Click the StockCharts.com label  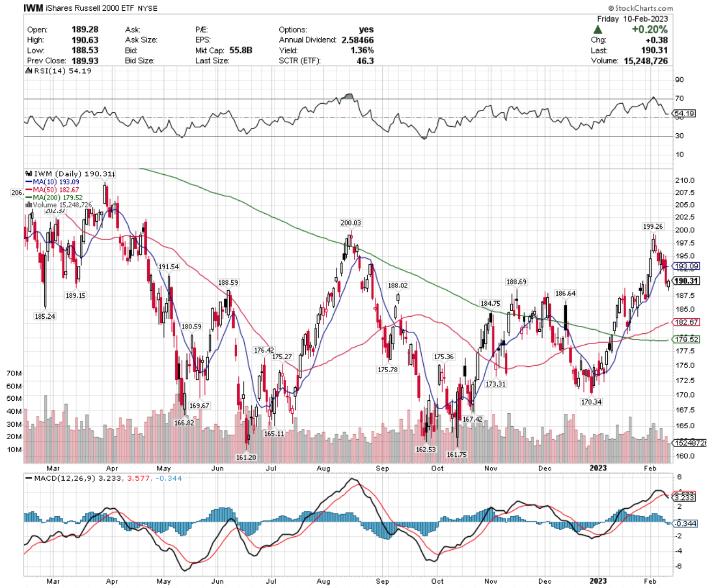pyautogui.click(x=640, y=8)
